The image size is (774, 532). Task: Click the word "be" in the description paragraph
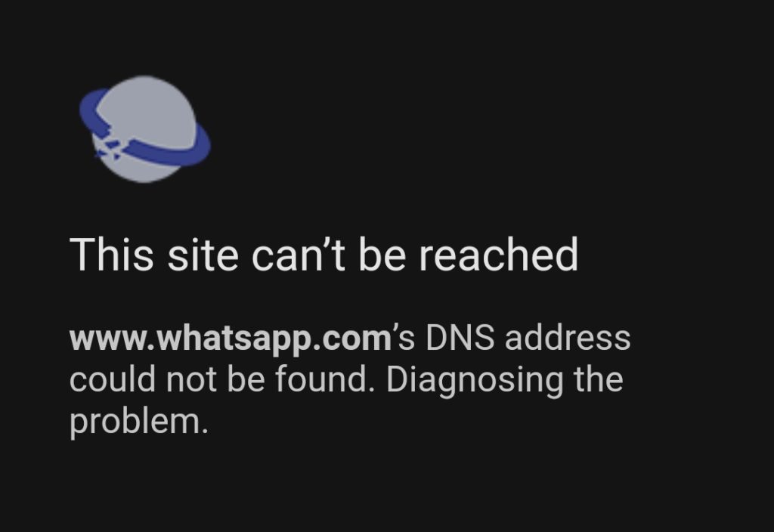click(x=246, y=379)
